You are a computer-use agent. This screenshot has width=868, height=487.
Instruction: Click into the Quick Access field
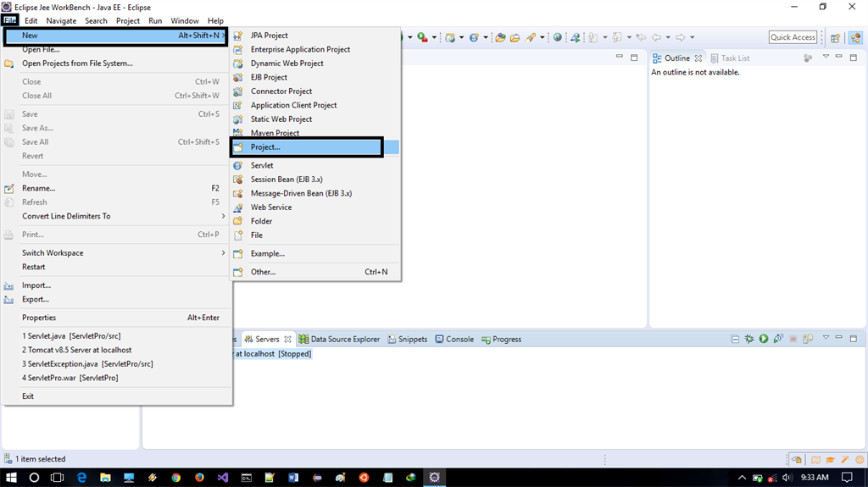tap(793, 37)
